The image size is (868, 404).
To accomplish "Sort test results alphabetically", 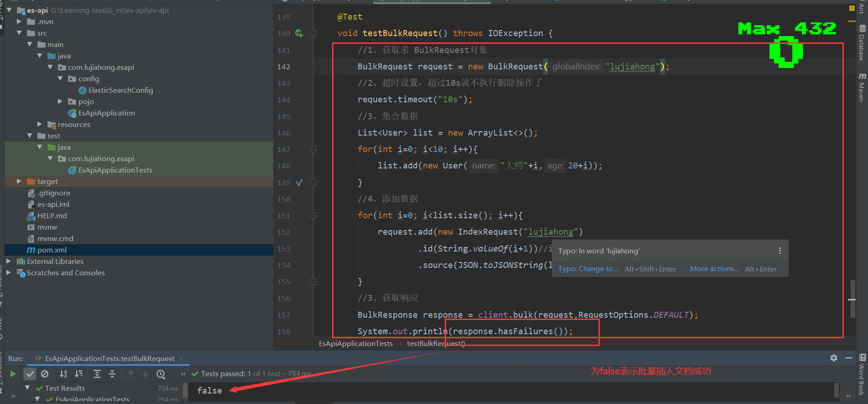I will (x=63, y=374).
